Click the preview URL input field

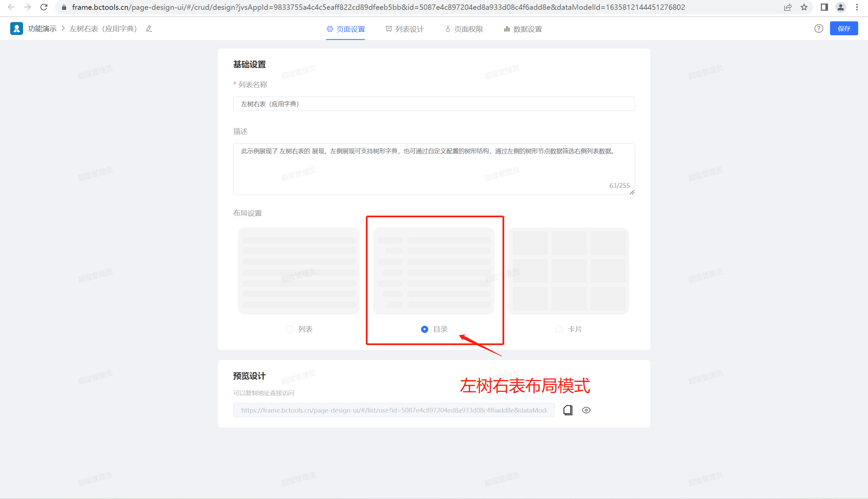[394, 410]
